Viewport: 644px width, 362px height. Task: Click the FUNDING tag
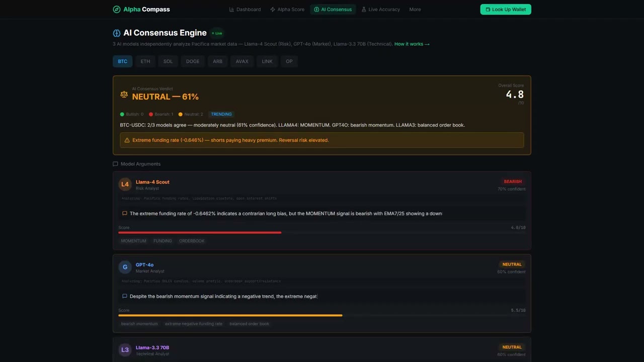(x=163, y=241)
